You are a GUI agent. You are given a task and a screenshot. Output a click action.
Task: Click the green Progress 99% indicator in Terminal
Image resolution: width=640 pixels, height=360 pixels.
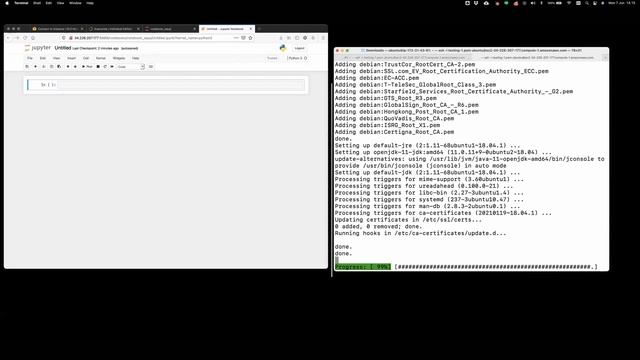tap(363, 267)
